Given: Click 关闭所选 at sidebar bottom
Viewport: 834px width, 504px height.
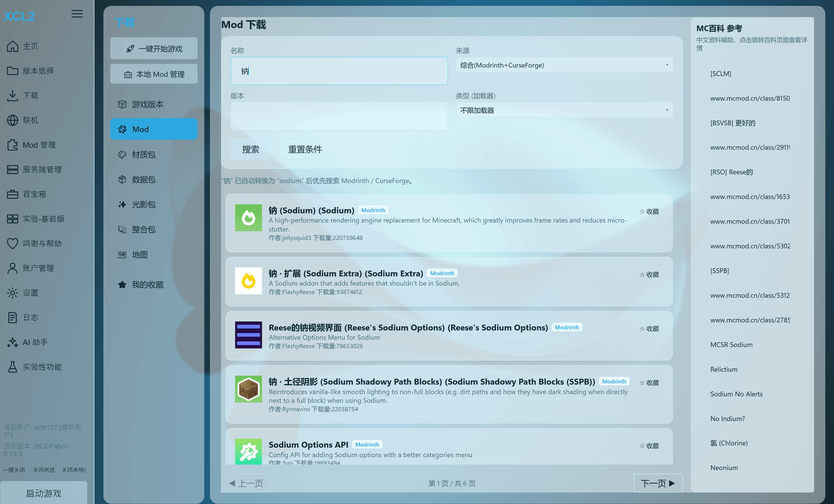Looking at the screenshot, I should pyautogui.click(x=44, y=470).
